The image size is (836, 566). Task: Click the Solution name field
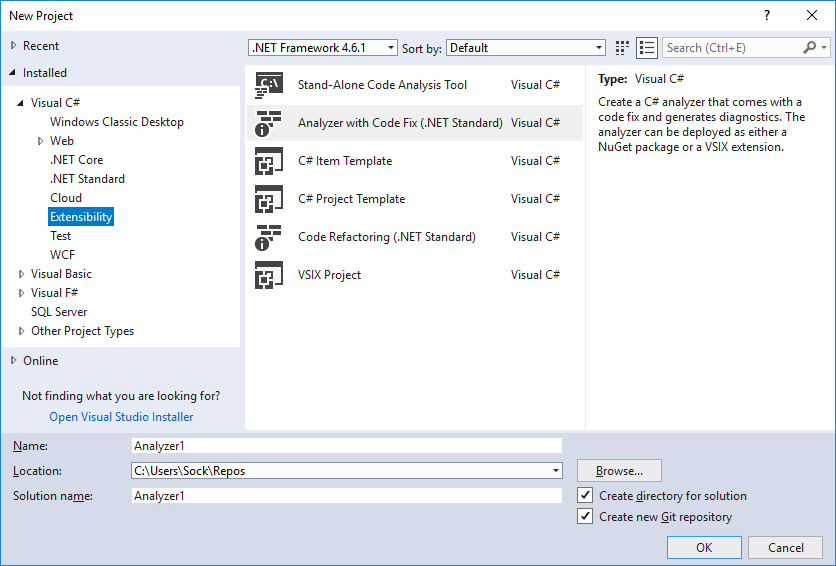click(x=347, y=496)
